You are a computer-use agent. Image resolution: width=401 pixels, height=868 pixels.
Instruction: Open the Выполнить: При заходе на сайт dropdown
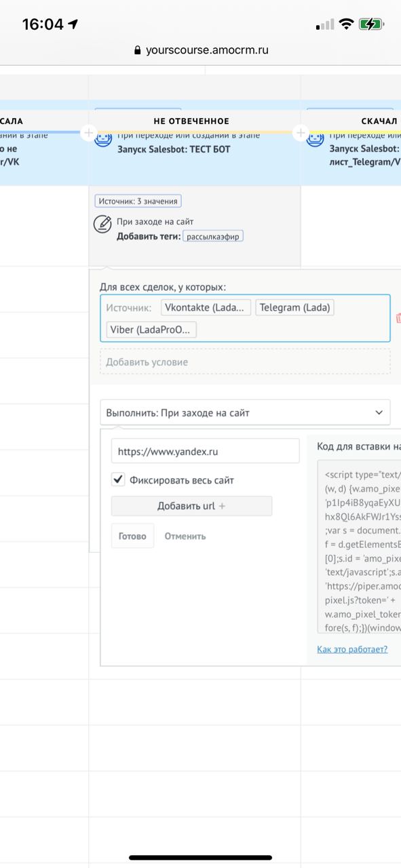(245, 412)
